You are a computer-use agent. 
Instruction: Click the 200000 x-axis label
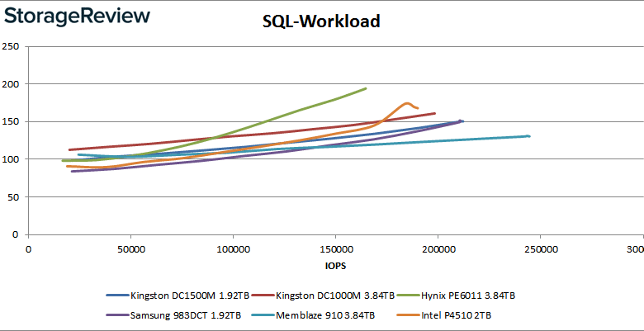click(438, 248)
